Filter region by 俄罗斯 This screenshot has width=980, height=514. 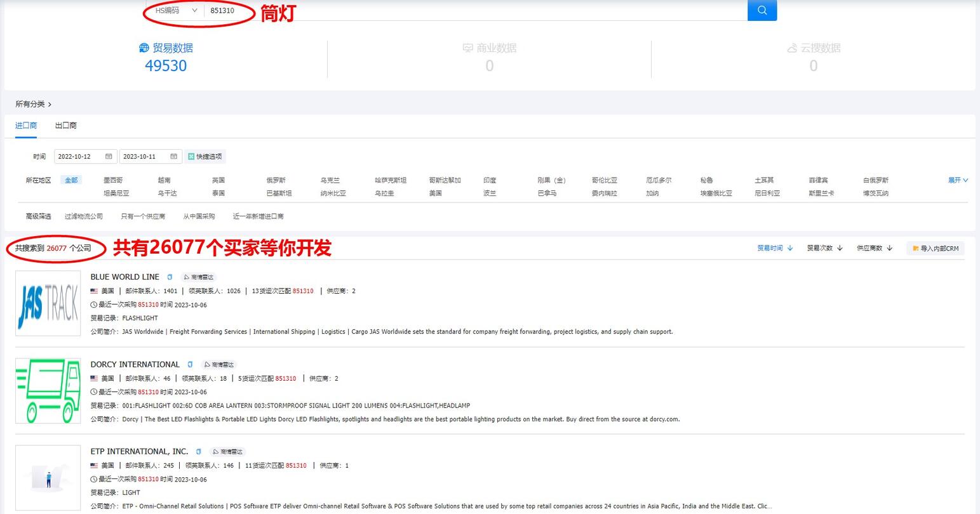(276, 180)
